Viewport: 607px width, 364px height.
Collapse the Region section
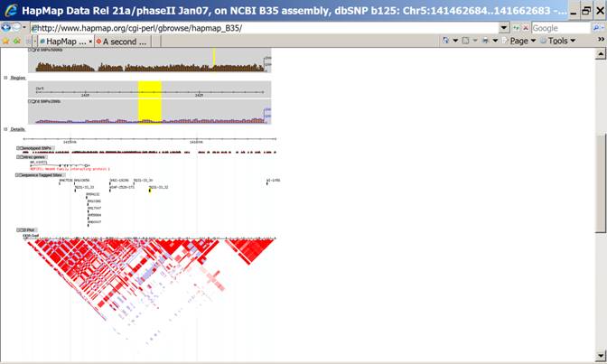[x=5, y=78]
